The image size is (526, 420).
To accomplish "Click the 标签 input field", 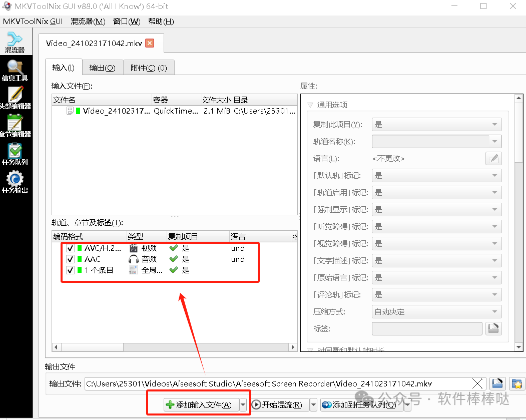I will (427, 328).
